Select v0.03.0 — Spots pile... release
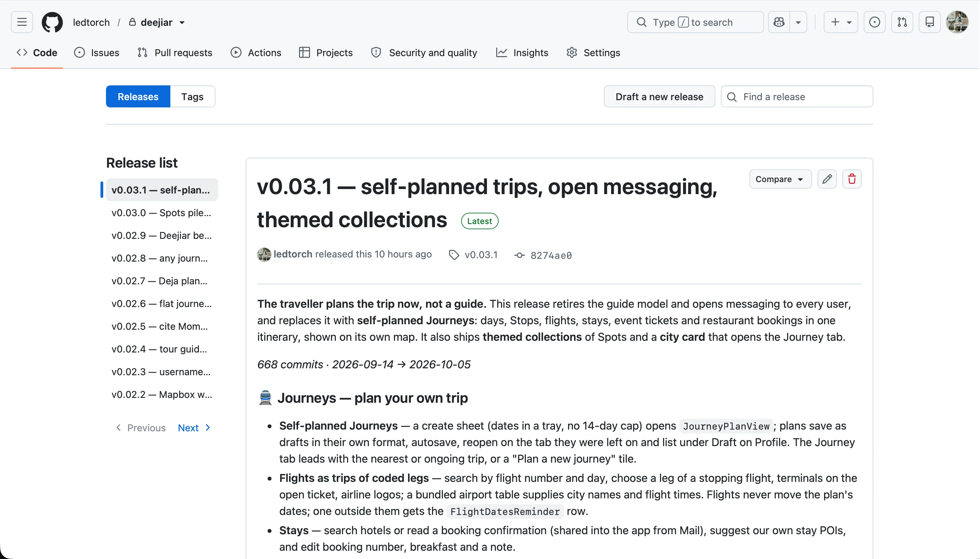This screenshot has width=980, height=559. click(162, 212)
